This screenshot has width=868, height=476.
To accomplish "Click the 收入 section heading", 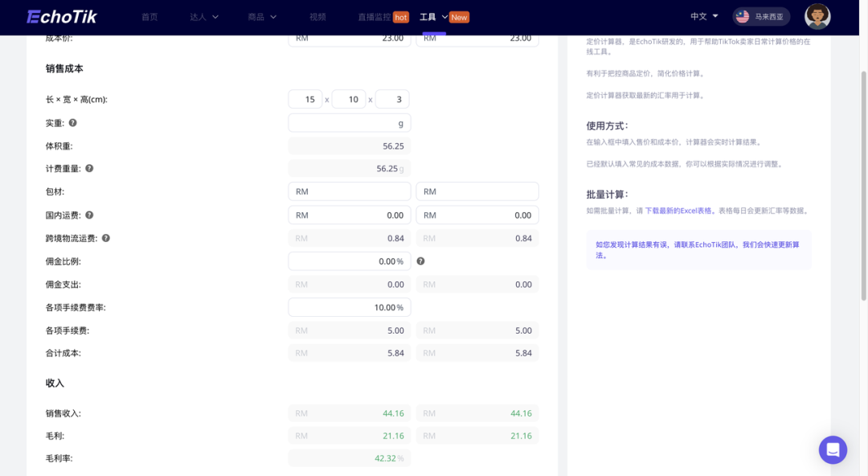I will pyautogui.click(x=55, y=383).
